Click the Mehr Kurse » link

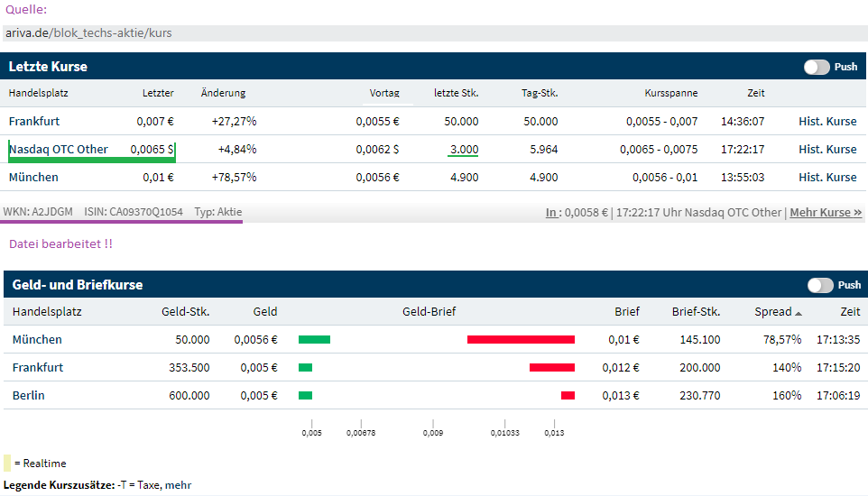coord(826,213)
